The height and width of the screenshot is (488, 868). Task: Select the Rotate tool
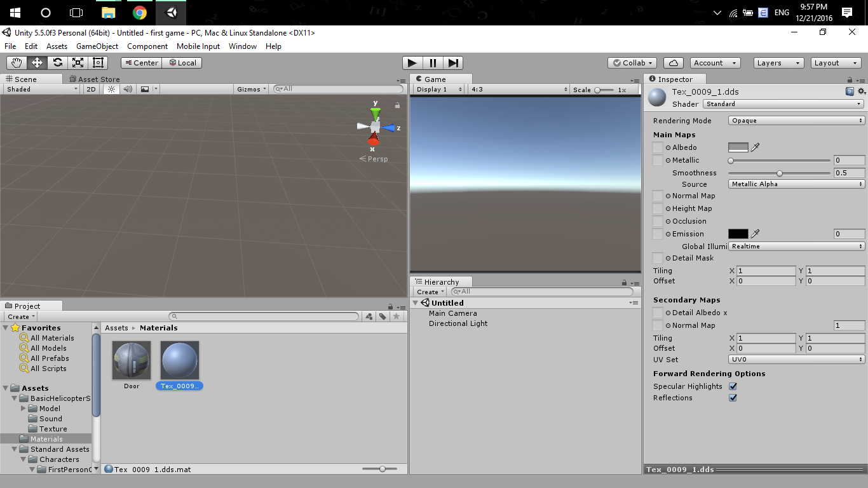coord(57,62)
